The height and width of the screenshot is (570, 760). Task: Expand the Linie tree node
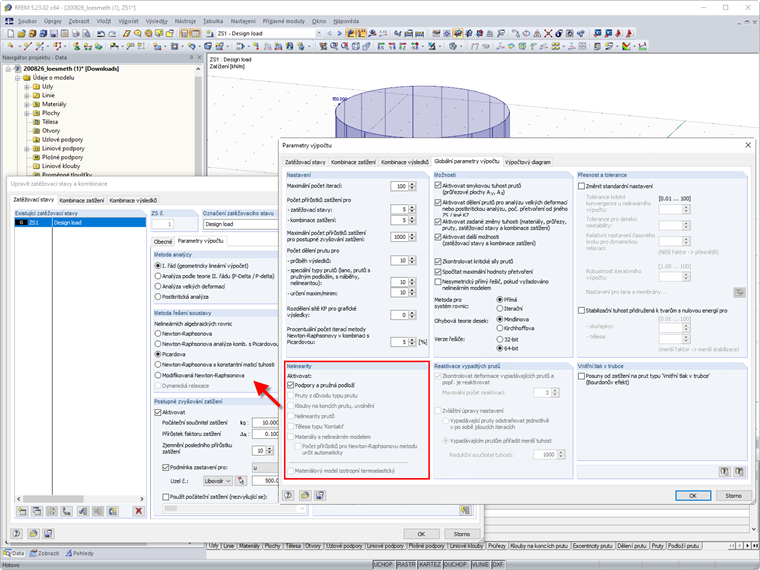tap(27, 95)
